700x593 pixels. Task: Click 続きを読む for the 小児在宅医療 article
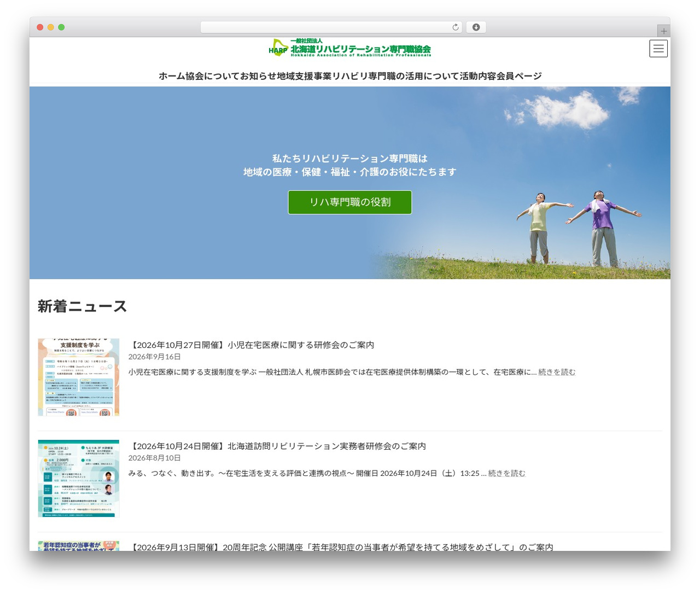pyautogui.click(x=557, y=372)
